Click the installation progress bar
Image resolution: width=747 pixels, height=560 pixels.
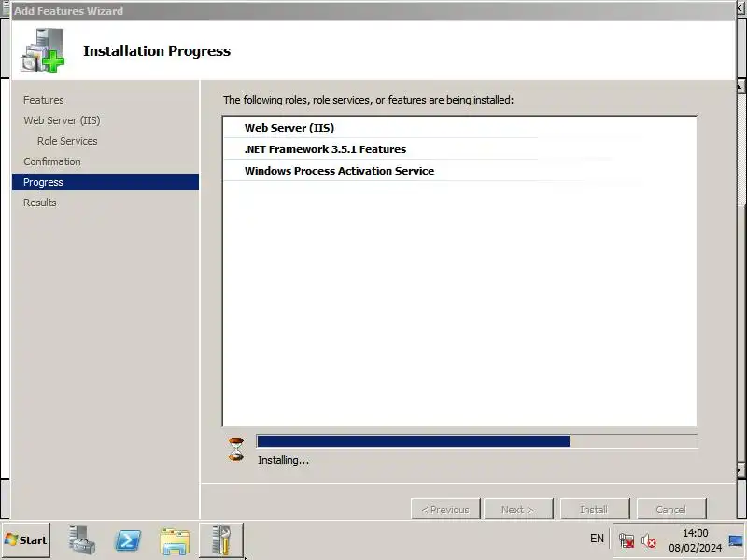point(477,441)
